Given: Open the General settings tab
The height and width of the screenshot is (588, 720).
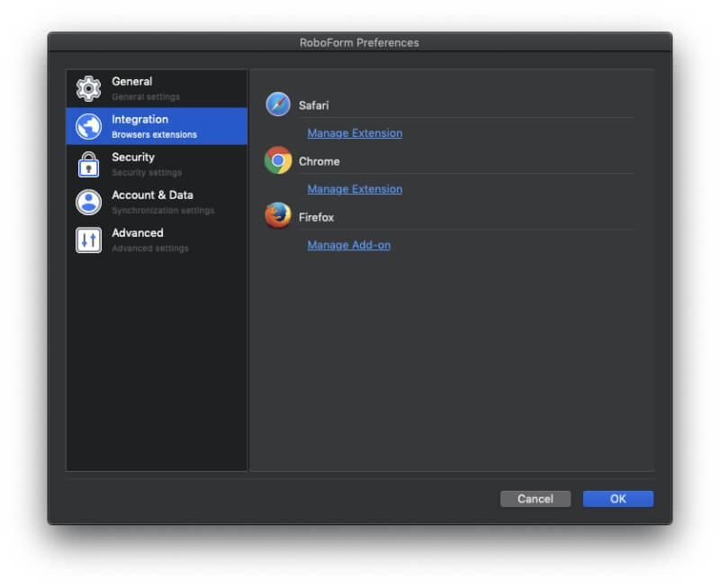Looking at the screenshot, I should click(157, 88).
